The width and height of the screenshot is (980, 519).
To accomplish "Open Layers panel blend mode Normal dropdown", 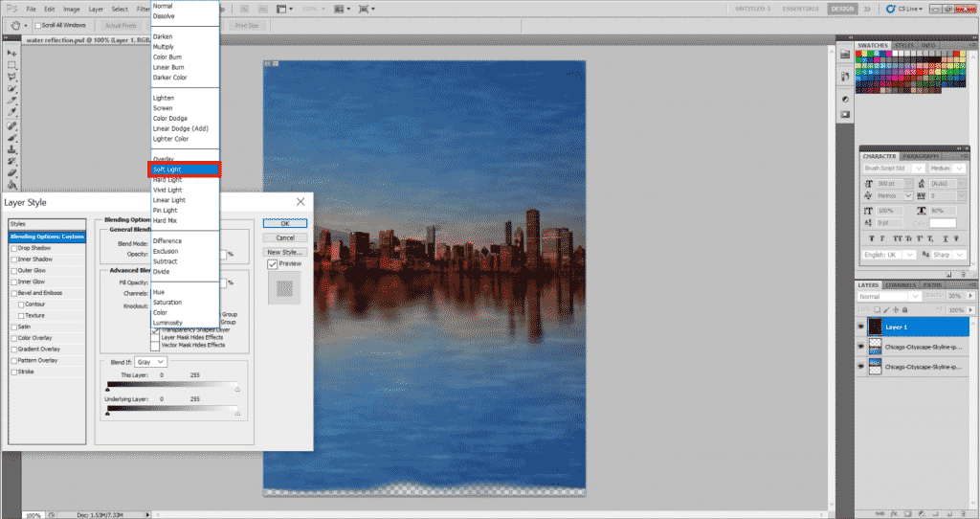I will coord(889,297).
